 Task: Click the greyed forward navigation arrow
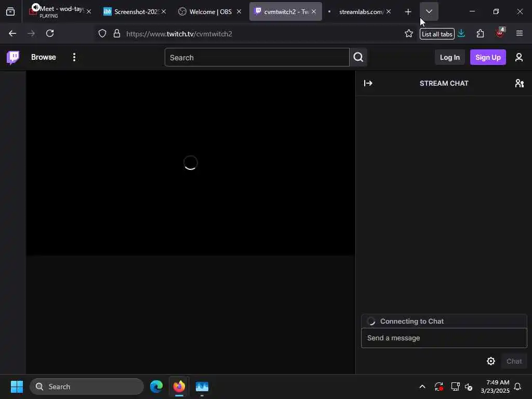click(x=31, y=34)
